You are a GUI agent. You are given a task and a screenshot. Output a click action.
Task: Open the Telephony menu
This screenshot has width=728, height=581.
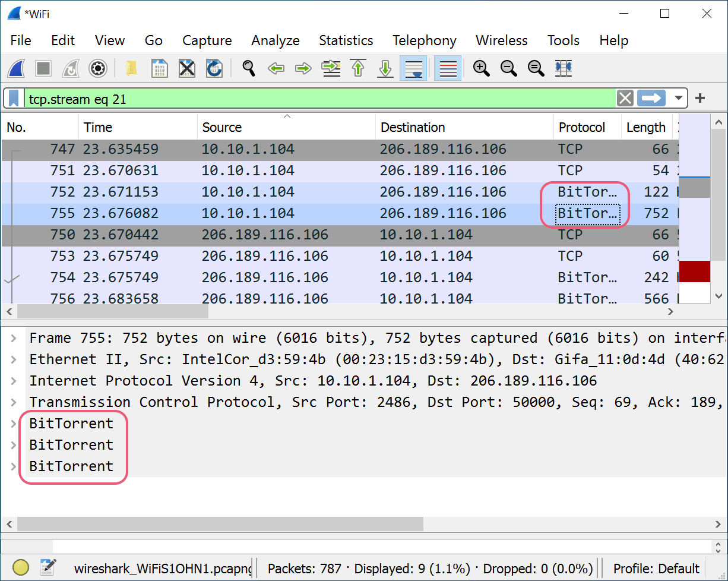424,40
